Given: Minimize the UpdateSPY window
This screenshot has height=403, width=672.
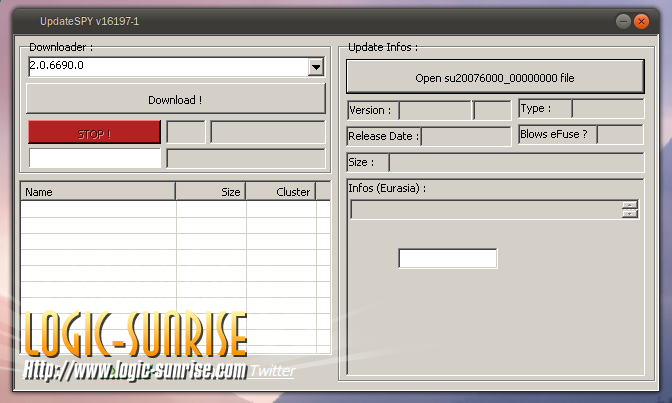Looking at the screenshot, I should pyautogui.click(x=623, y=20).
